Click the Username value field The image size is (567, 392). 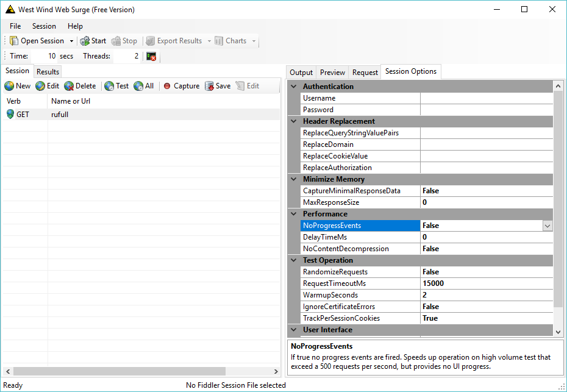pyautogui.click(x=487, y=98)
